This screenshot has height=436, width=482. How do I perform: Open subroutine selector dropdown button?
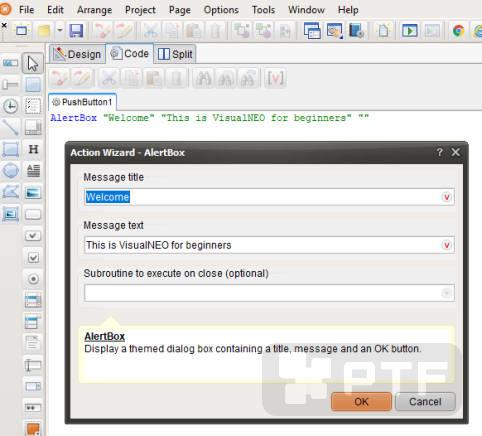447,293
